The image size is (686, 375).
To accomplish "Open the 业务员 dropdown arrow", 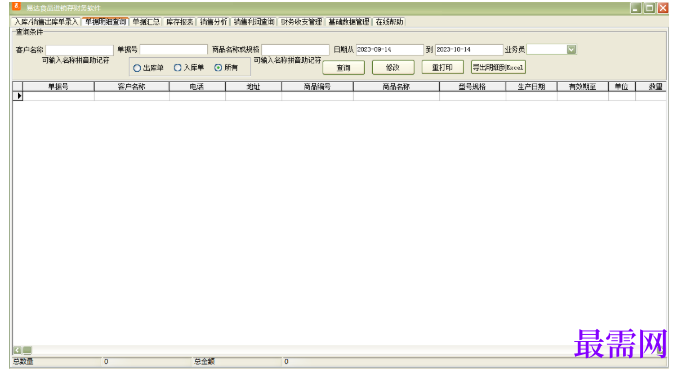I will coord(571,49).
